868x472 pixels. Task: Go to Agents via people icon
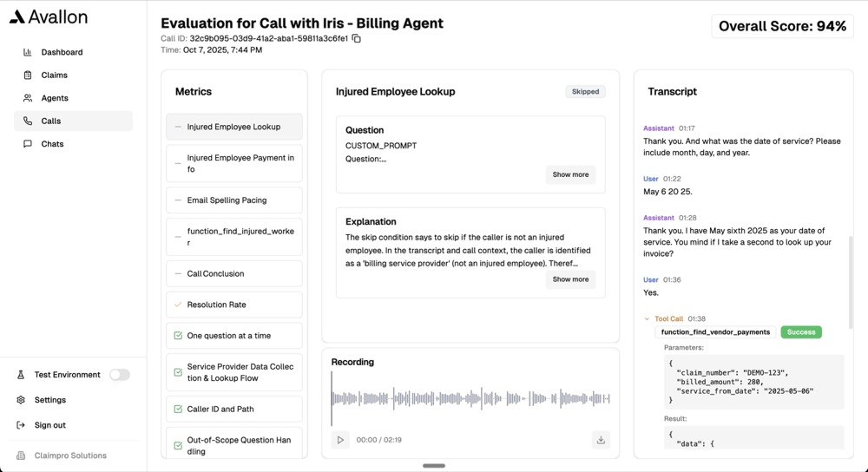(28, 98)
